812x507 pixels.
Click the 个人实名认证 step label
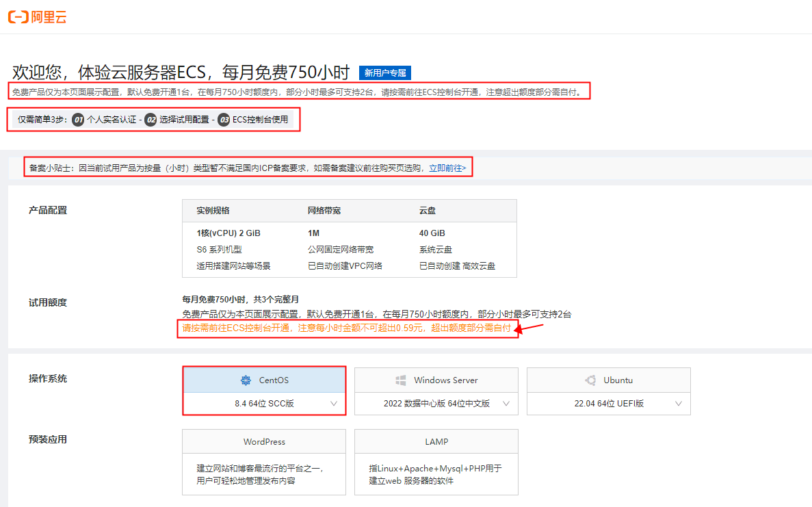(112, 120)
